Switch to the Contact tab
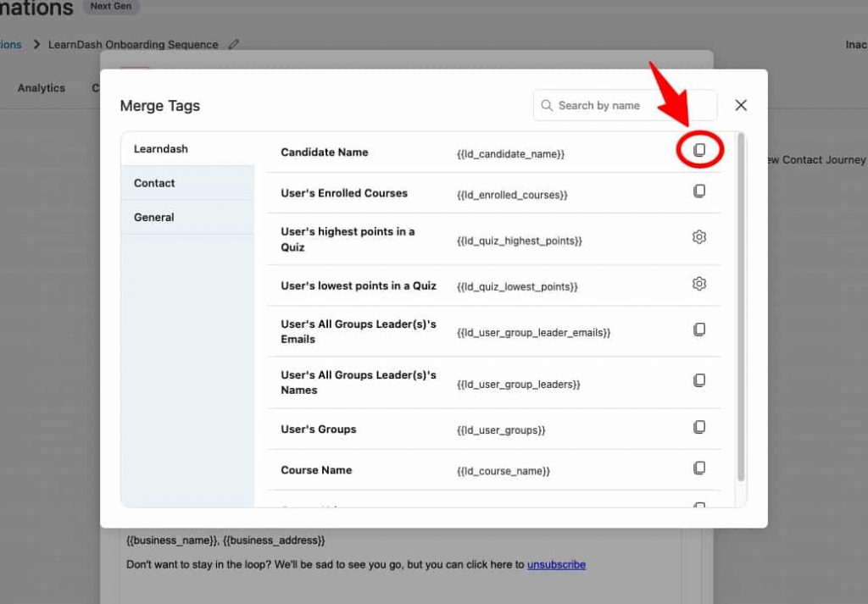 click(187, 183)
